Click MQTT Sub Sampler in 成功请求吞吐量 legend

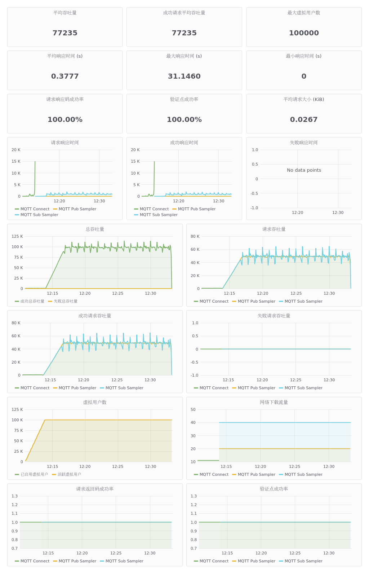[x=124, y=388]
